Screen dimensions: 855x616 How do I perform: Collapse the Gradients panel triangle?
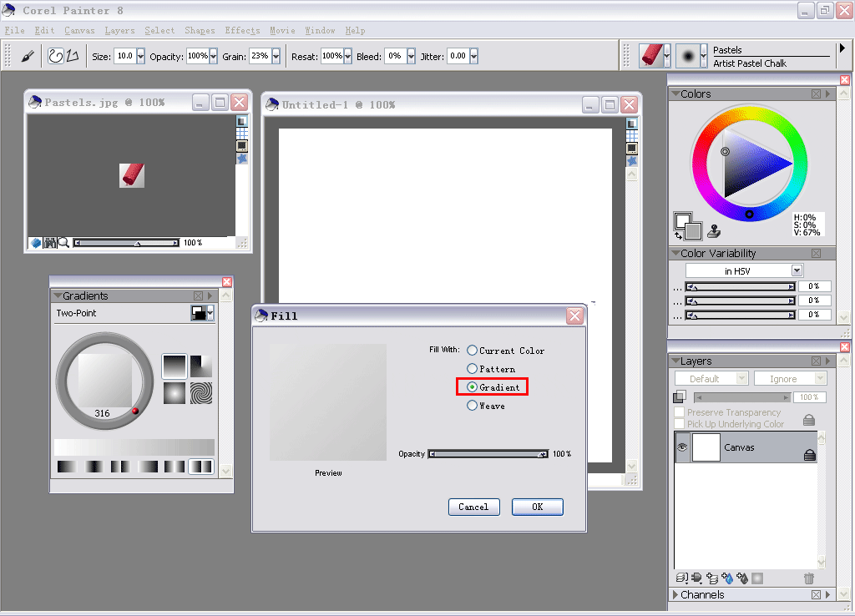click(x=58, y=295)
